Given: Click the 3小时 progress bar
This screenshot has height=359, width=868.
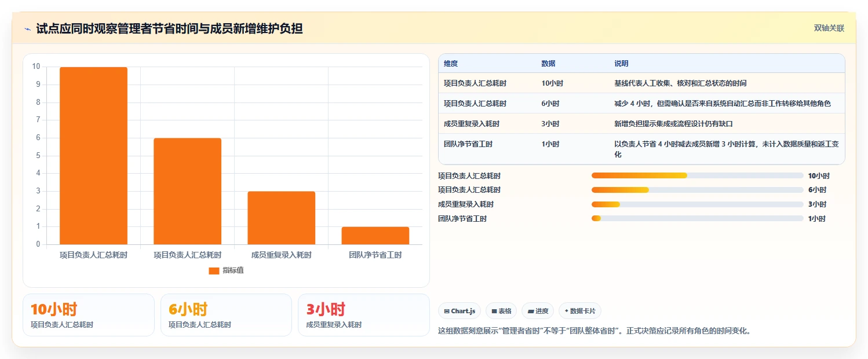Looking at the screenshot, I should [698, 204].
